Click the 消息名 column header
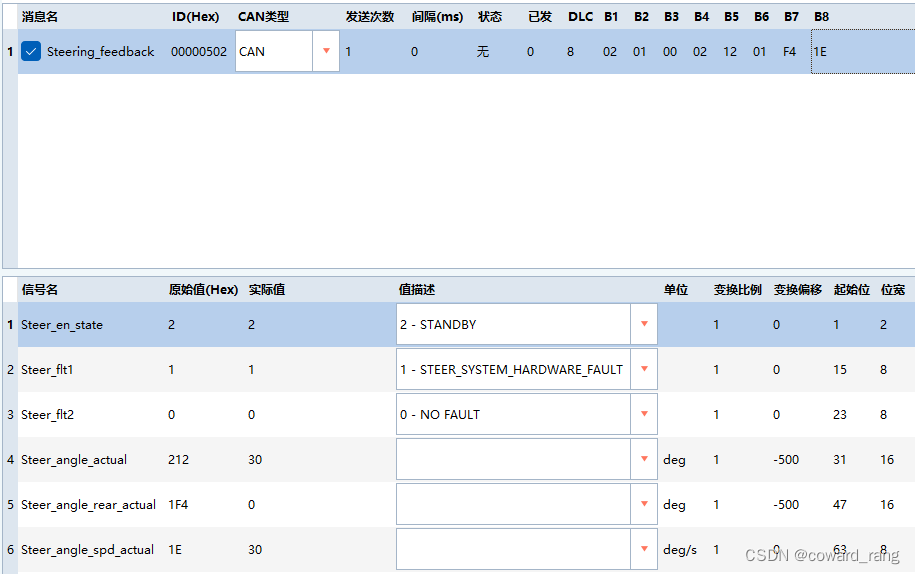 (40, 16)
